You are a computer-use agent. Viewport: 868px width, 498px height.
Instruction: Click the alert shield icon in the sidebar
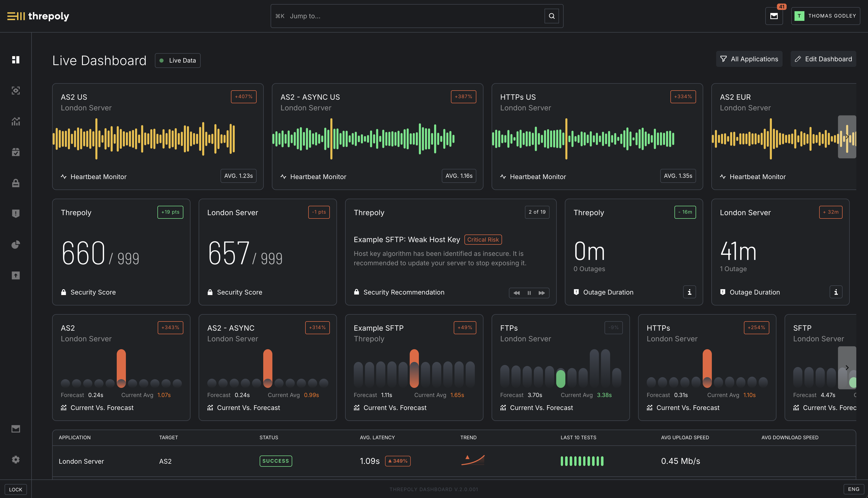16,213
